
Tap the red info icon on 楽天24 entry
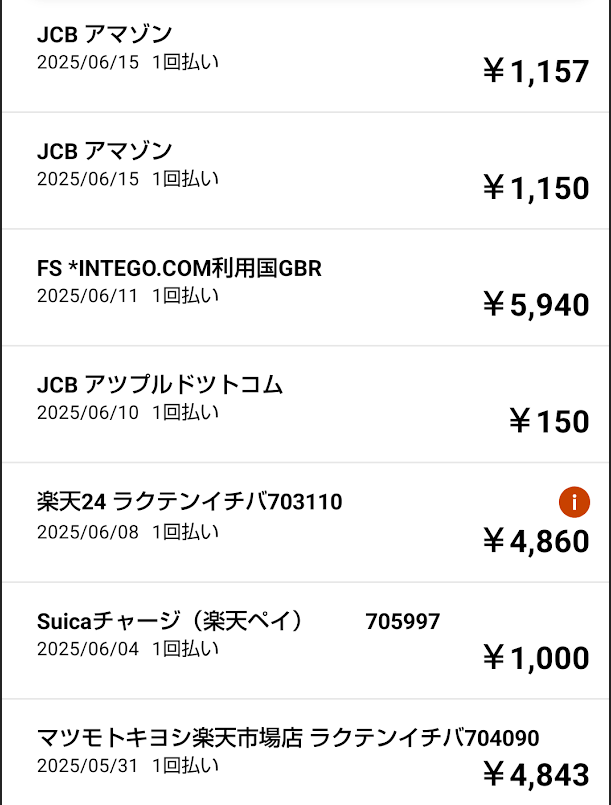pyautogui.click(x=574, y=502)
